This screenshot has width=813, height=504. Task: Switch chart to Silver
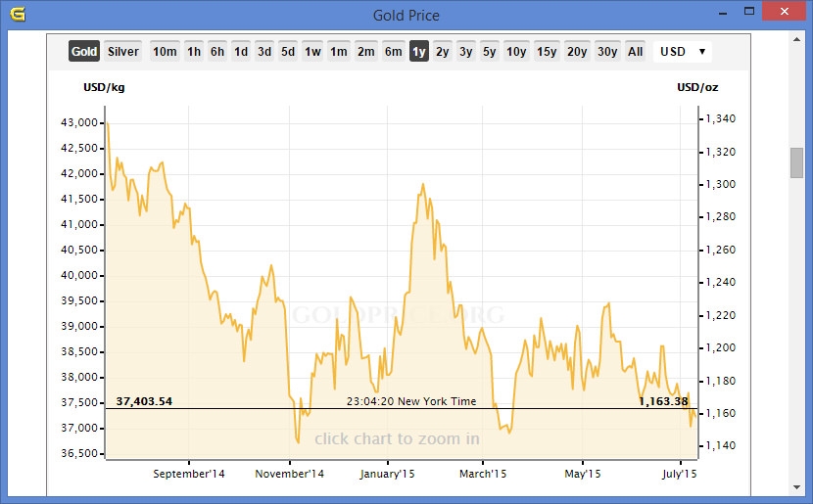point(122,51)
